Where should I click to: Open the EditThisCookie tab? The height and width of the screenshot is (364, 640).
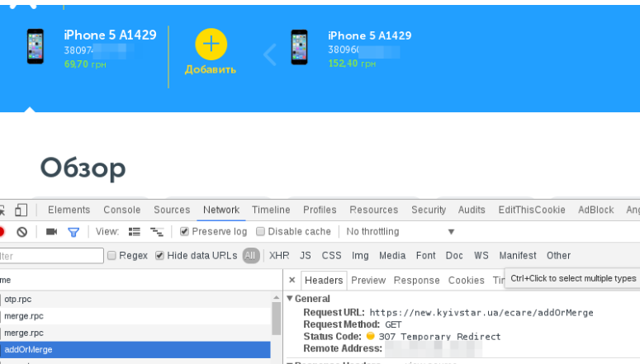pos(532,210)
